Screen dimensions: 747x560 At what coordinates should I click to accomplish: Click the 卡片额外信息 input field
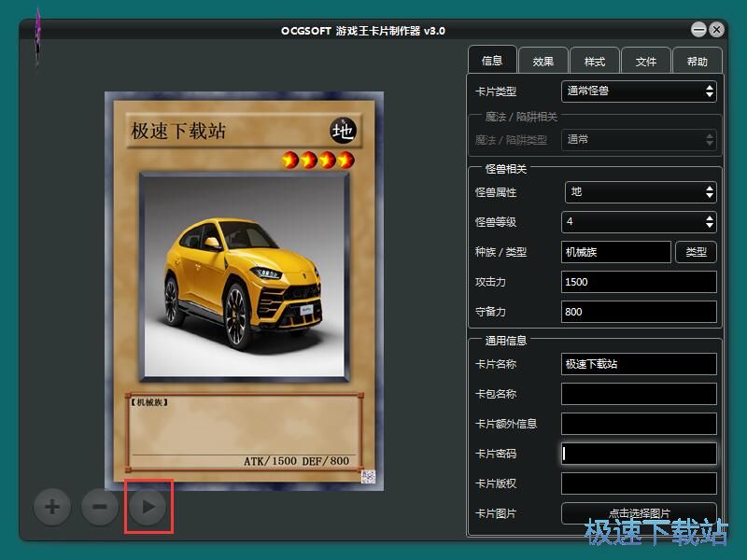pyautogui.click(x=639, y=424)
